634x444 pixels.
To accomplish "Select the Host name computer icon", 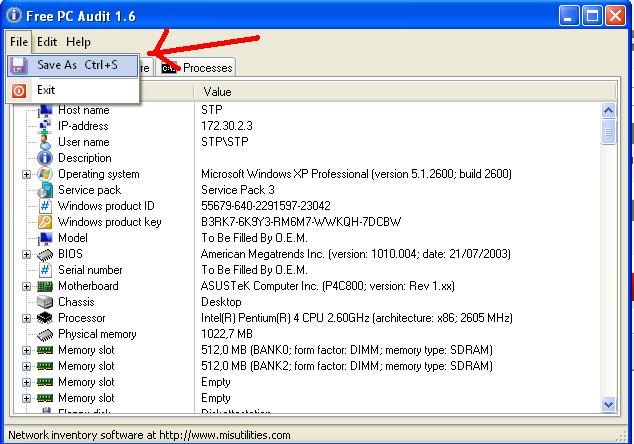I will [x=45, y=110].
